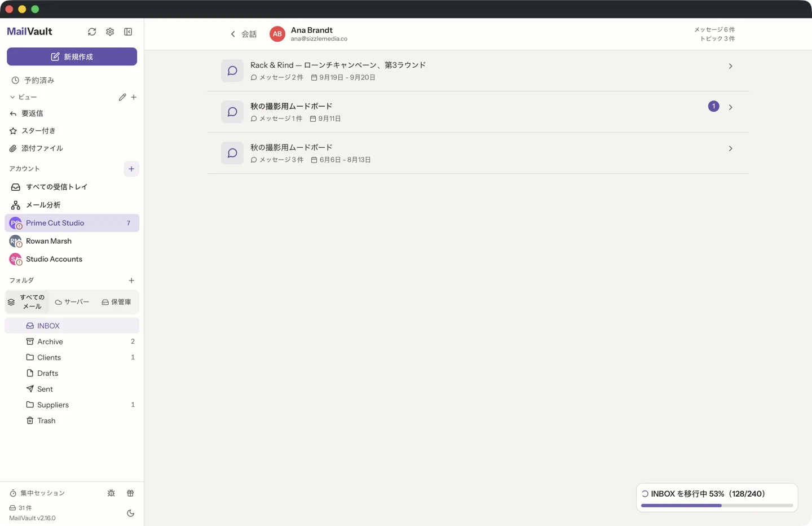
Task: Go back to 会話 list
Action: coord(243,34)
